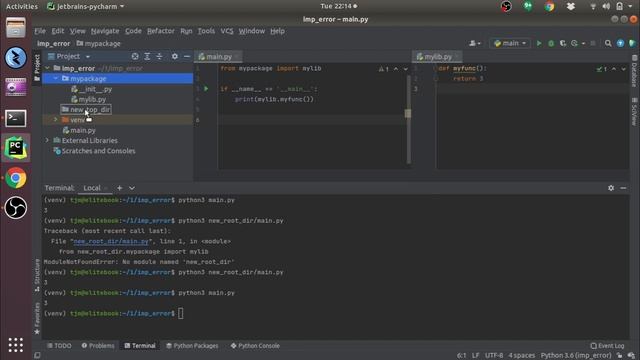The image size is (640, 360).
Task: Open the Refactor menu
Action: pos(160,31)
